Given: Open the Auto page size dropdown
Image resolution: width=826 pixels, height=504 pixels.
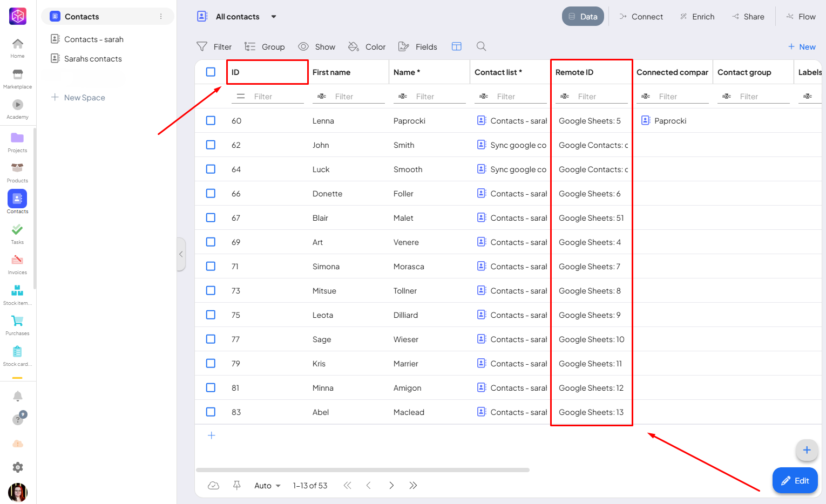Looking at the screenshot, I should click(x=267, y=485).
